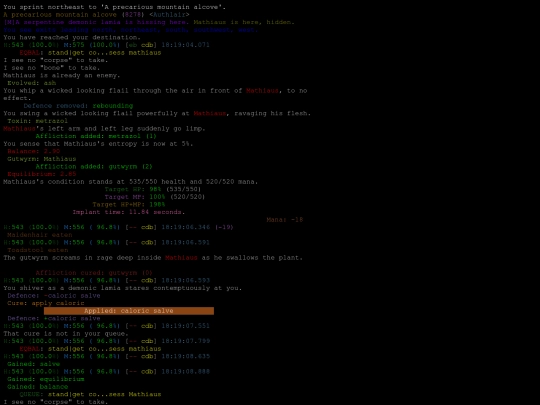Image resolution: width=540 pixels, height=405 pixels.
Task: Select the prompt timestamp 18:19:06.346 (-19)
Action: click(x=197, y=227)
